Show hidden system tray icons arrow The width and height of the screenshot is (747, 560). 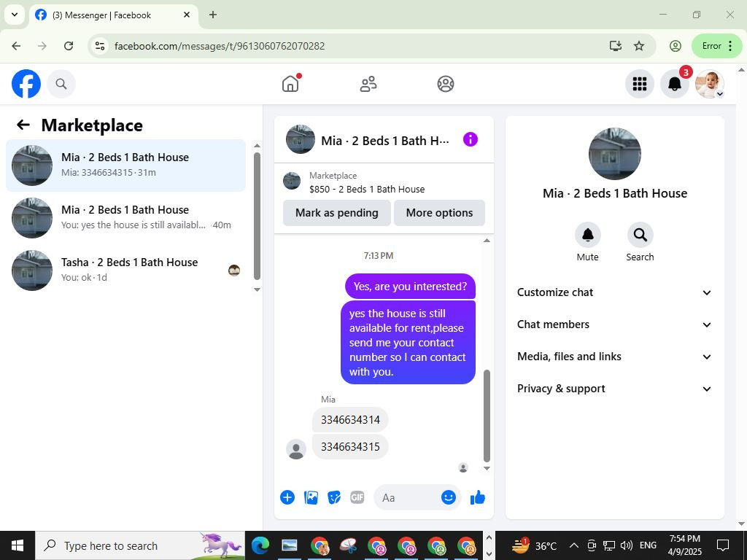[574, 545]
